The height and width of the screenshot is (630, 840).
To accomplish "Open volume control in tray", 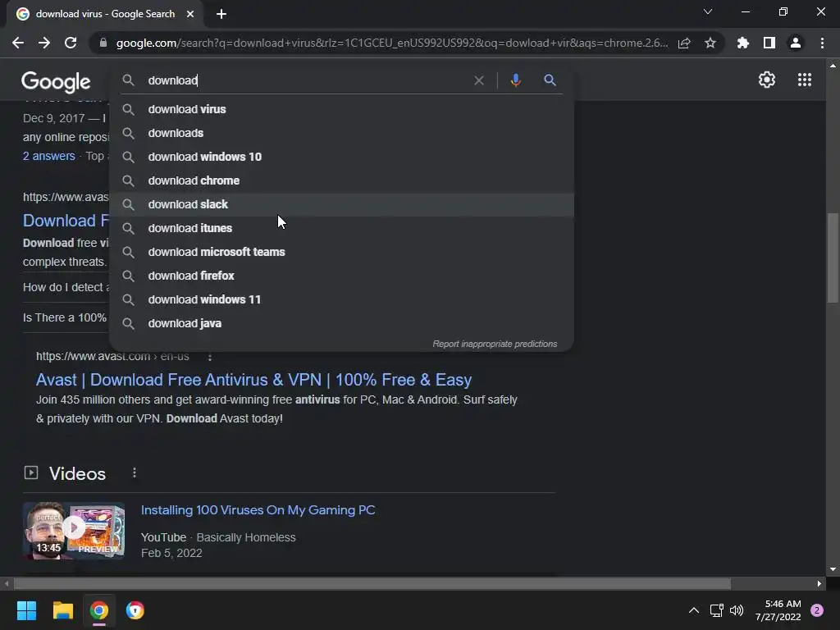I will 737,610.
